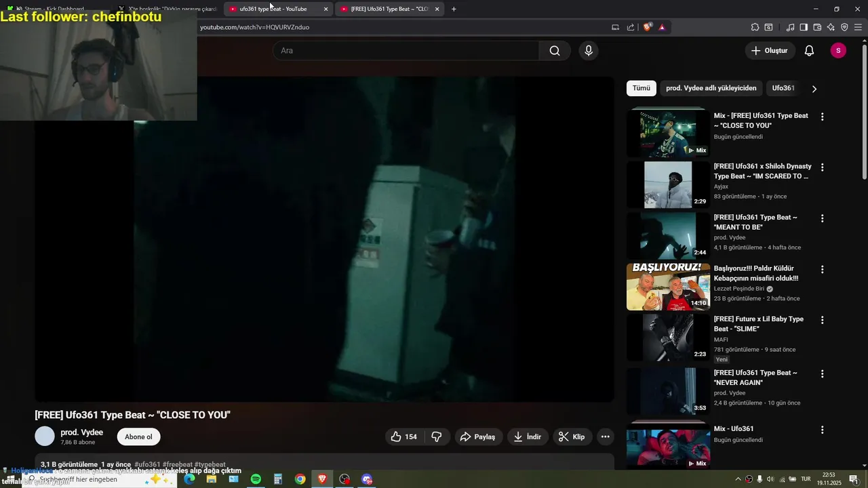
Task: Open prod. Vydee channel name link
Action: [x=82, y=432]
